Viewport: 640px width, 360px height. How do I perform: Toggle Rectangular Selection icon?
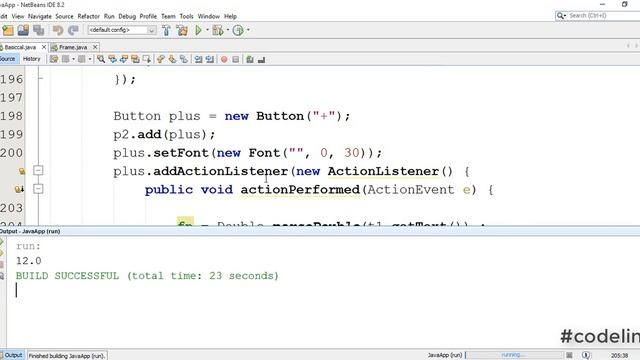pos(147,60)
